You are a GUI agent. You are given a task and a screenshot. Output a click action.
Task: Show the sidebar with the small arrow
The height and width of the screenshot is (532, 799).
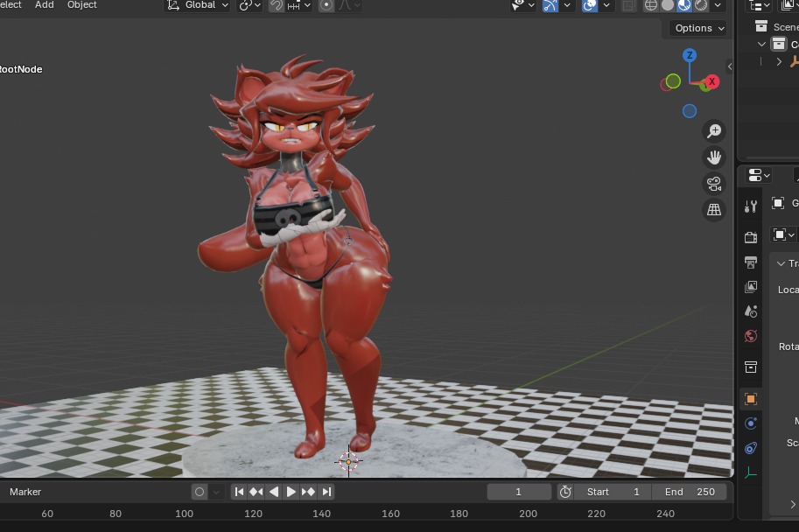730,66
